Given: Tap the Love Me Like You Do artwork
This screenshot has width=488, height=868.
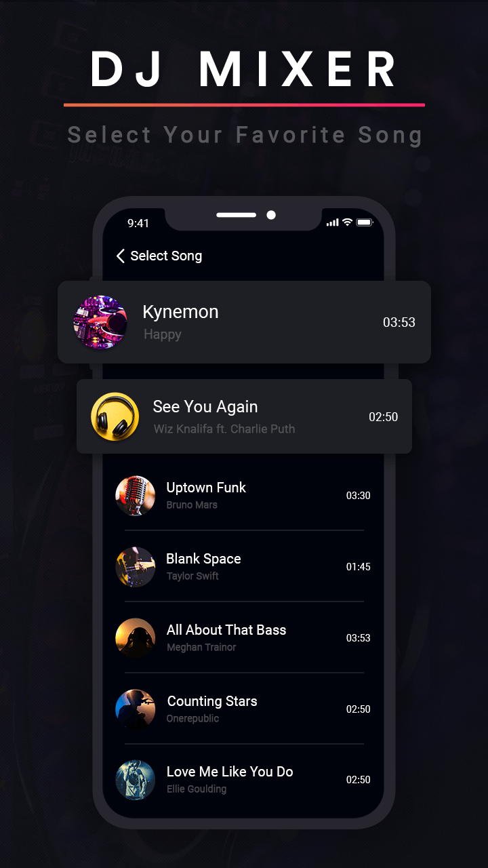Looking at the screenshot, I should pyautogui.click(x=136, y=780).
